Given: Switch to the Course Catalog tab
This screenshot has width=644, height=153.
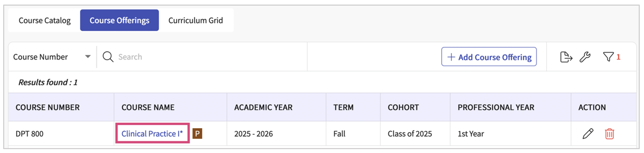Looking at the screenshot, I should click(x=45, y=20).
